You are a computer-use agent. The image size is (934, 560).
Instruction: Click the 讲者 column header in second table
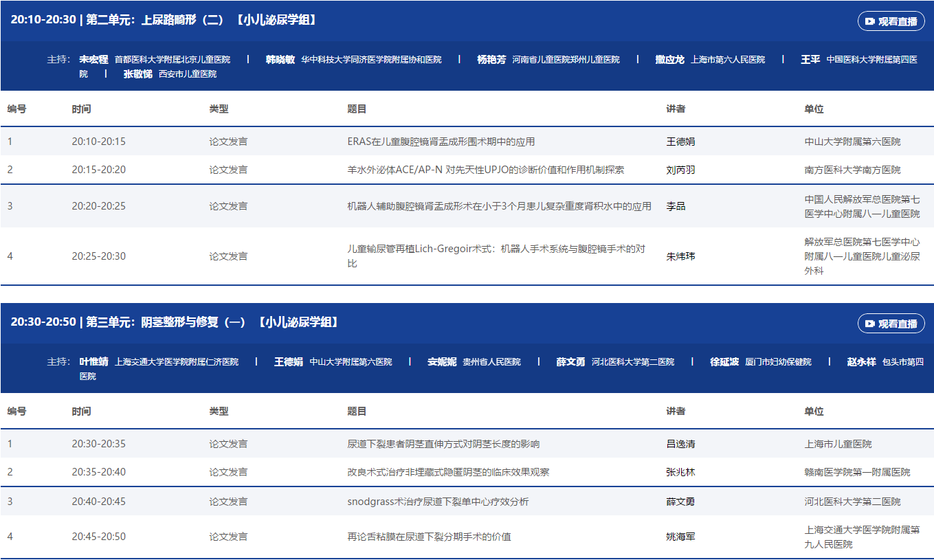(x=676, y=412)
